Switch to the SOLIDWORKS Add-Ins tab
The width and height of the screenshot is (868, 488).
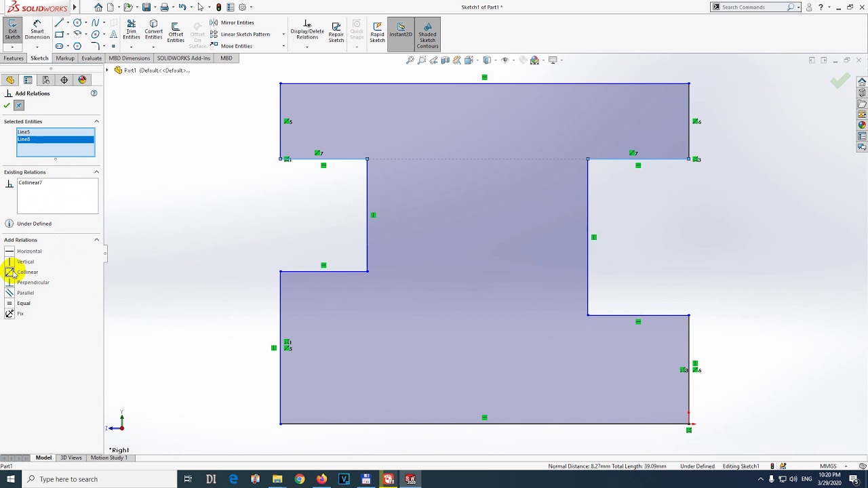pyautogui.click(x=184, y=58)
